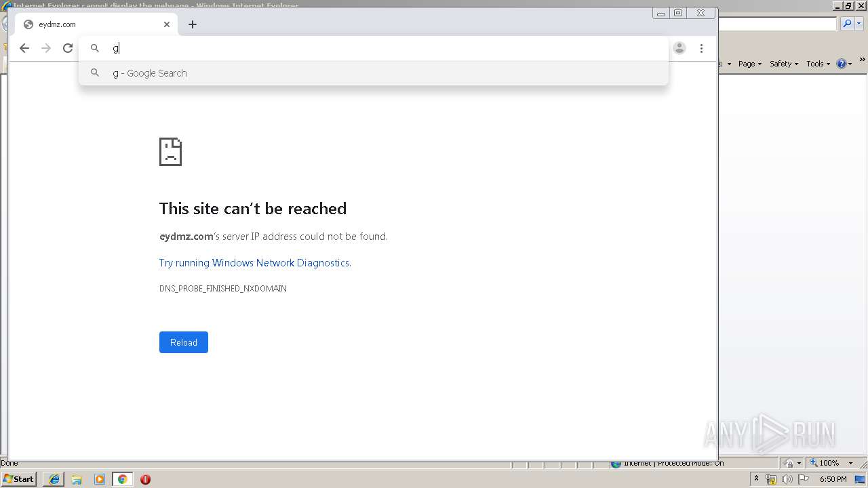Open Internet Explorer's Safety menu
The width and height of the screenshot is (868, 488).
click(784, 64)
